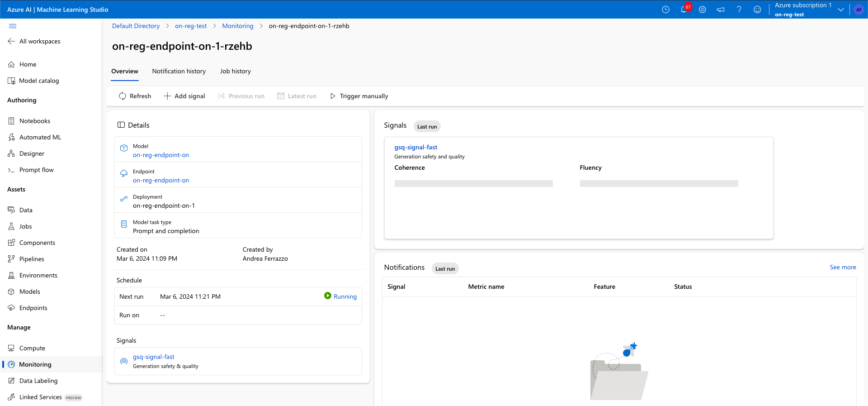868x406 pixels.
Task: Select 'Prompt and completion' task type text
Action: [x=166, y=231]
